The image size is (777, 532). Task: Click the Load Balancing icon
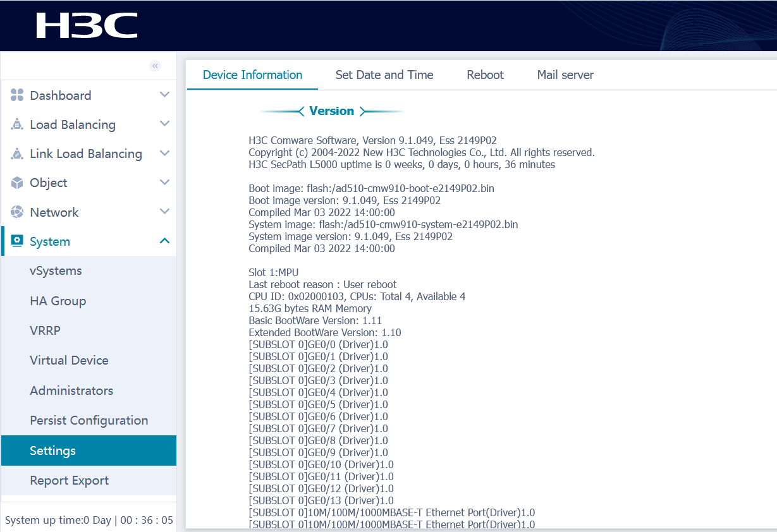point(17,124)
